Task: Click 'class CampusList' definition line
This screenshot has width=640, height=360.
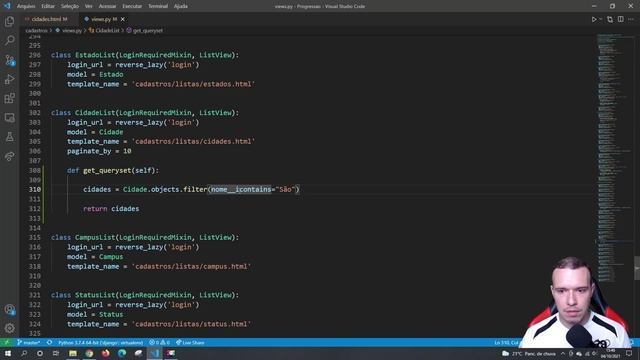Action: 145,237
